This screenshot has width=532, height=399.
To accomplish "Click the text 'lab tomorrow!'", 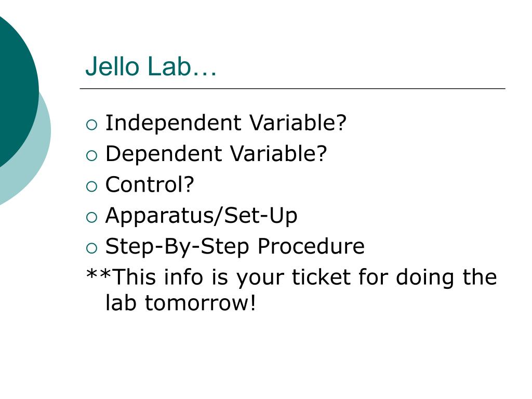I will (x=180, y=303).
